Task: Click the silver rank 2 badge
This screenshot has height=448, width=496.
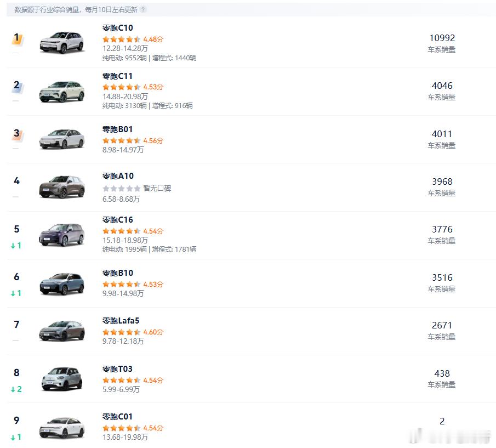Action: [x=16, y=86]
